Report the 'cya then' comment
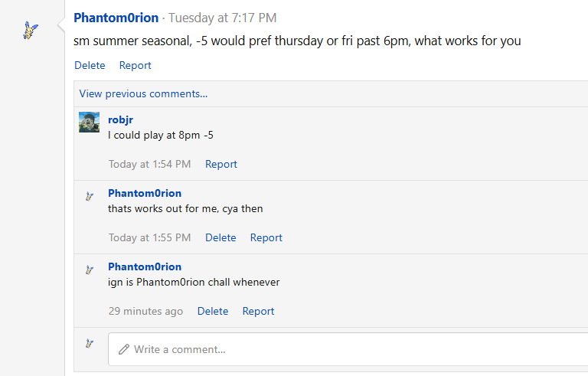Viewport: 588px width, 376px height. pos(266,237)
